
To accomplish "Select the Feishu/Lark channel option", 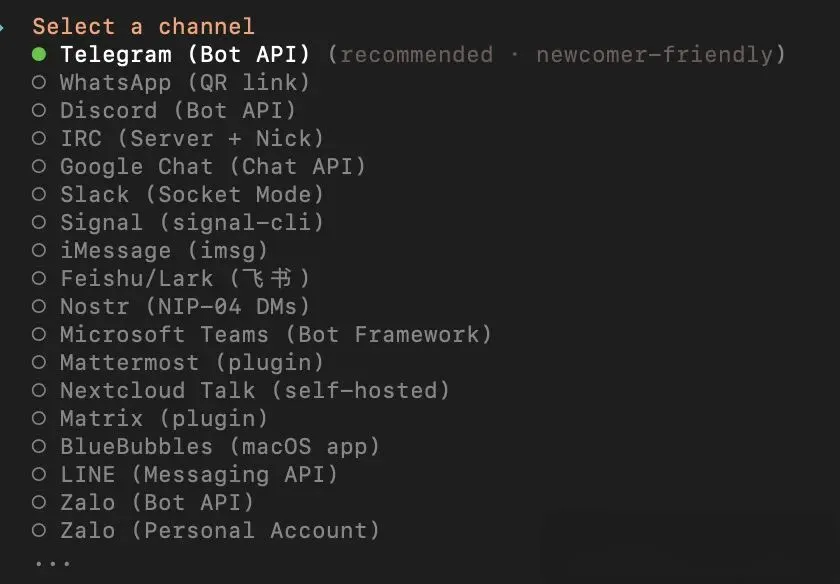I will [x=39, y=278].
